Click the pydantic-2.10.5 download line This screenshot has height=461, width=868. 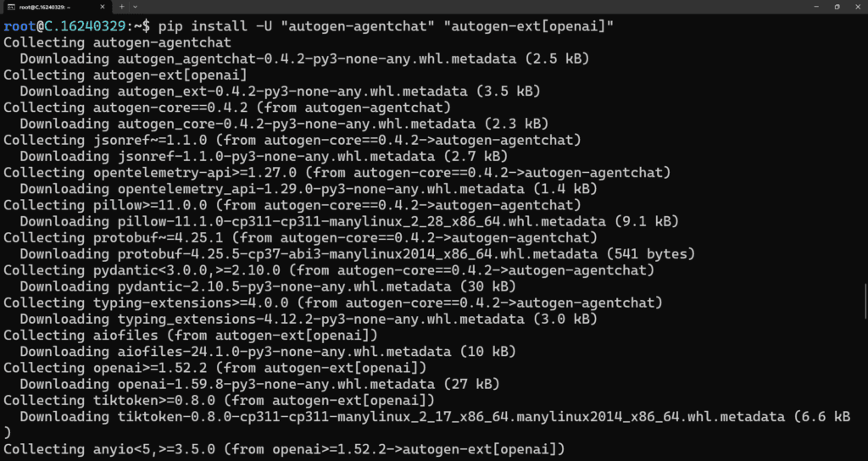coord(268,286)
